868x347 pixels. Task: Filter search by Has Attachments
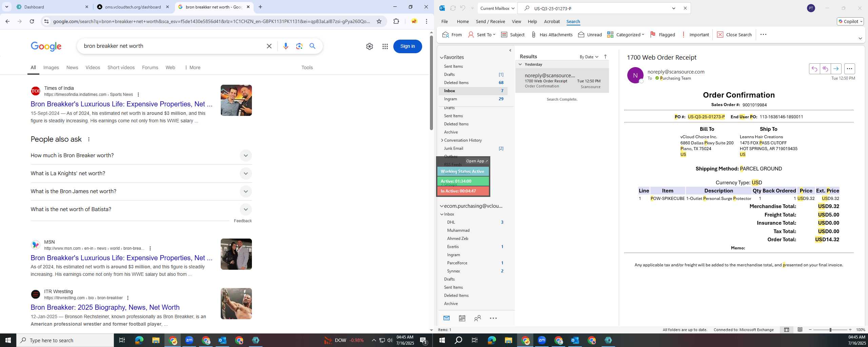[x=551, y=35]
